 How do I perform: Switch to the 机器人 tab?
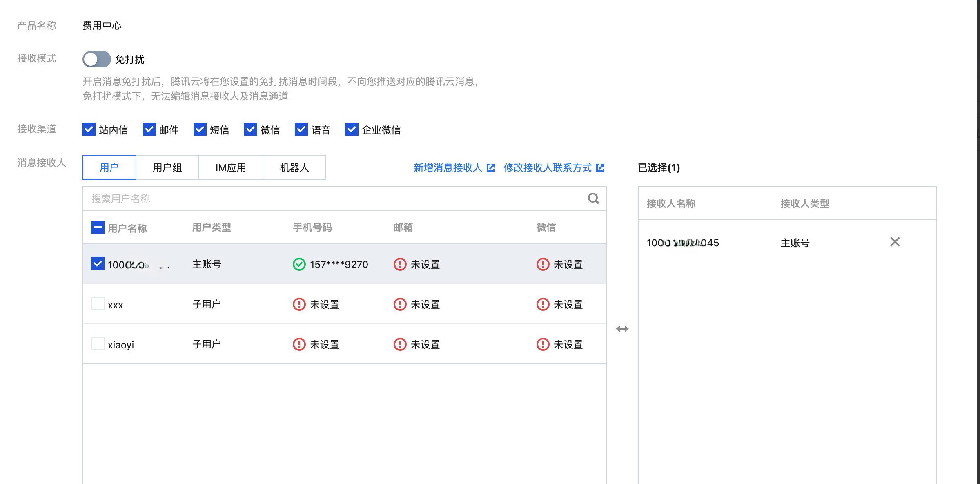294,168
